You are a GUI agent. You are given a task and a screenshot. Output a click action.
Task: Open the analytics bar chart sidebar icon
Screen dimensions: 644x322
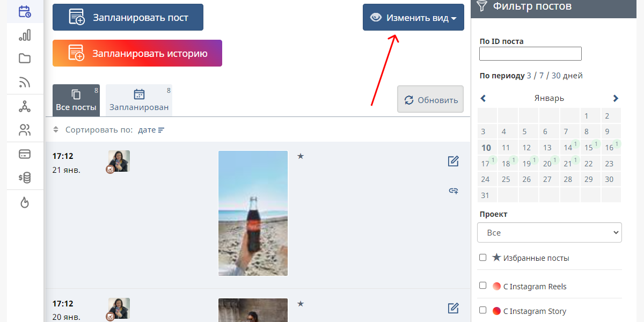pos(25,35)
